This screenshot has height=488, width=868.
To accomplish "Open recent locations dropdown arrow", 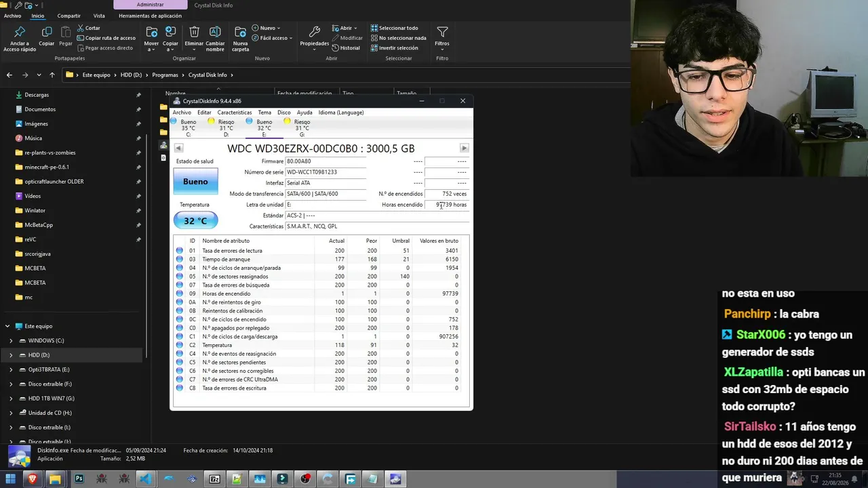I will pyautogui.click(x=39, y=75).
